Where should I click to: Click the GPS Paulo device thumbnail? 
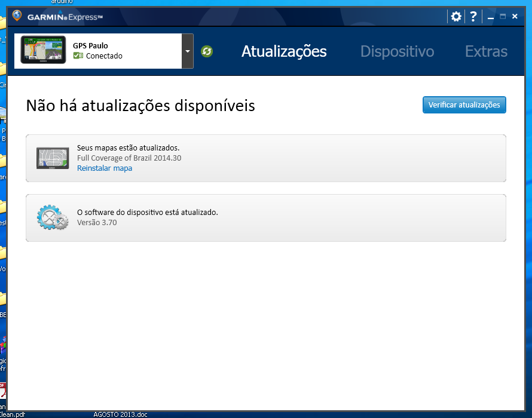pyautogui.click(x=43, y=50)
